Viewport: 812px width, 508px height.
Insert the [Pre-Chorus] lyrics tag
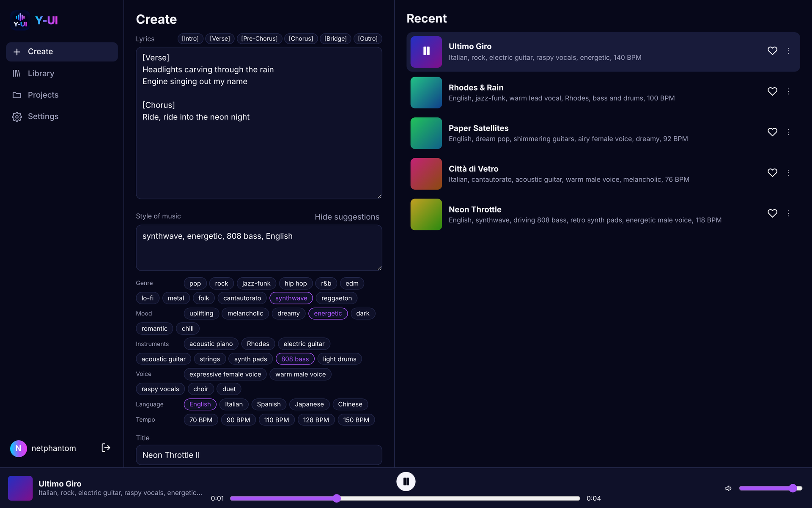tap(259, 39)
